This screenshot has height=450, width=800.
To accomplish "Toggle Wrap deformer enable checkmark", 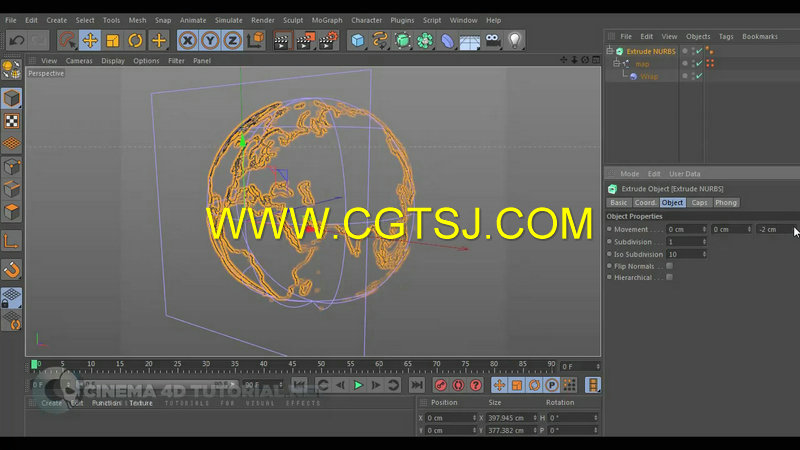I will (699, 76).
